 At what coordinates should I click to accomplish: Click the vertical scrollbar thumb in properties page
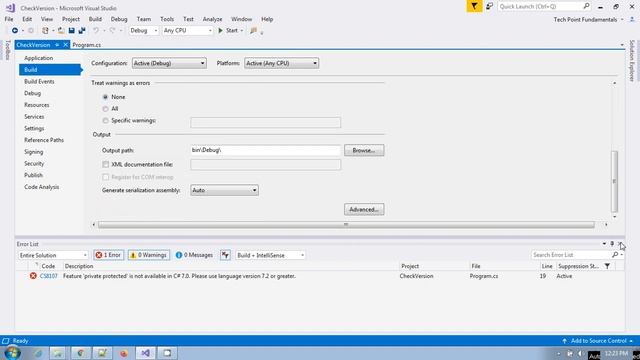(x=614, y=181)
